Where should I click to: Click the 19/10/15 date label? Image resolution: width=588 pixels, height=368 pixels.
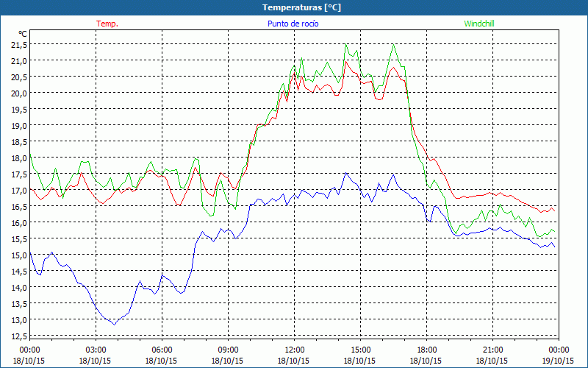558,361
